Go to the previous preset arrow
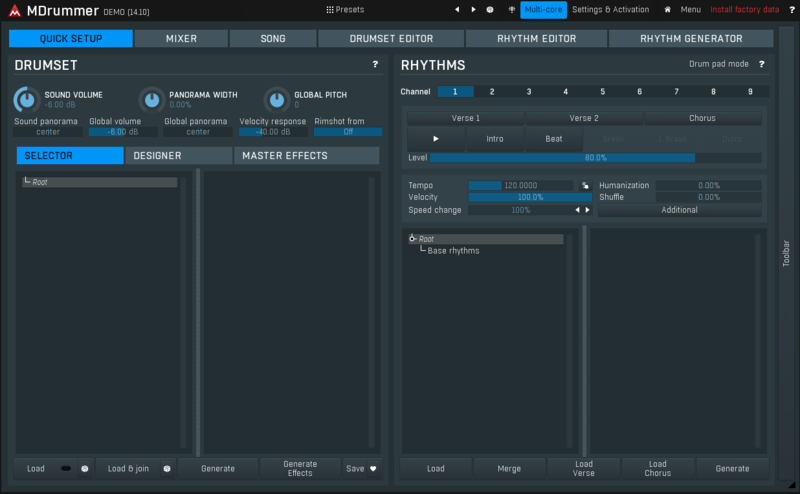The height and width of the screenshot is (494, 800). click(x=457, y=9)
